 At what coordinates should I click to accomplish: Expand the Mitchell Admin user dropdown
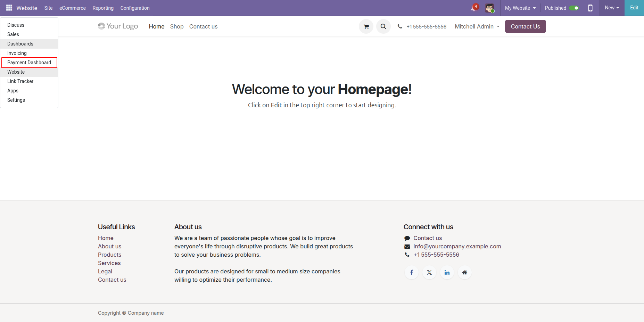pyautogui.click(x=477, y=26)
